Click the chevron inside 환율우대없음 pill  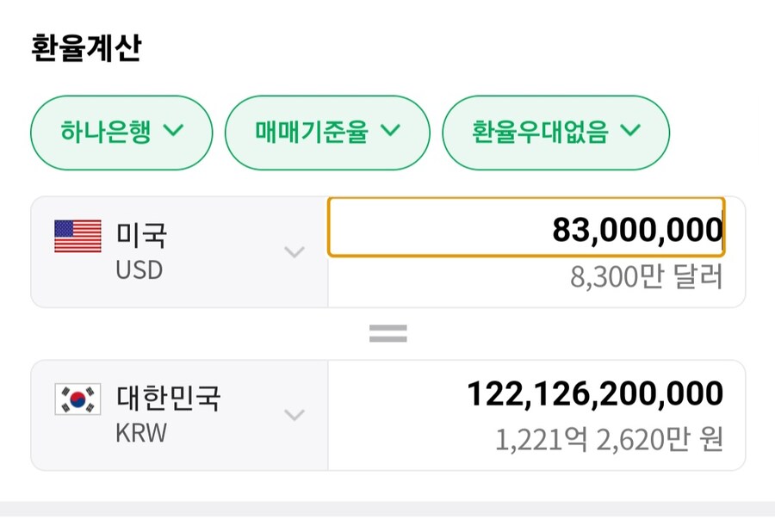click(630, 132)
